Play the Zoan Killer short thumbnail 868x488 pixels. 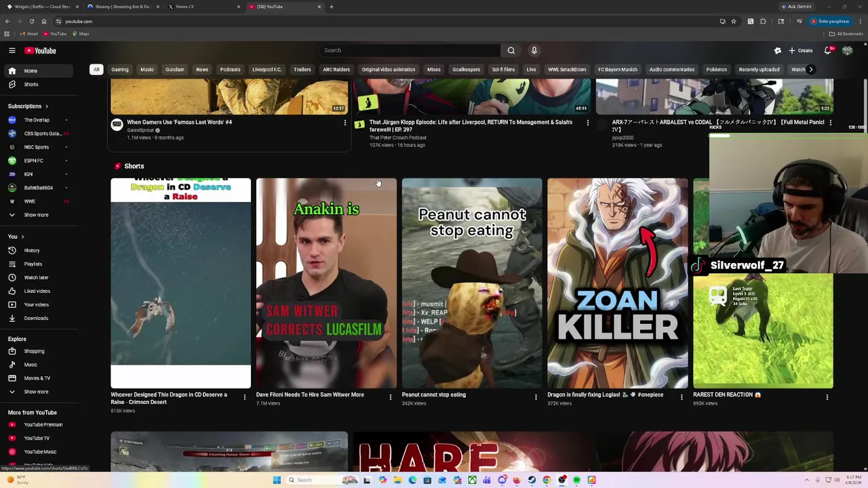pyautogui.click(x=617, y=283)
